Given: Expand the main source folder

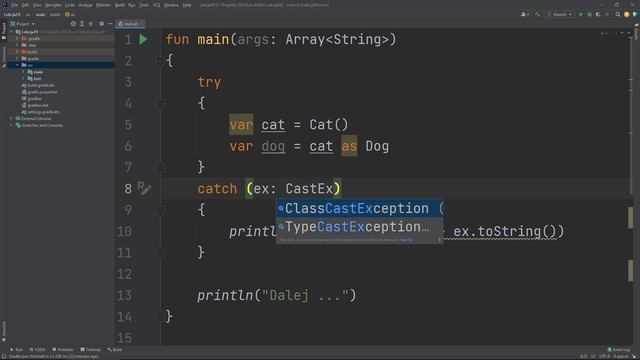Looking at the screenshot, I should 23,72.
